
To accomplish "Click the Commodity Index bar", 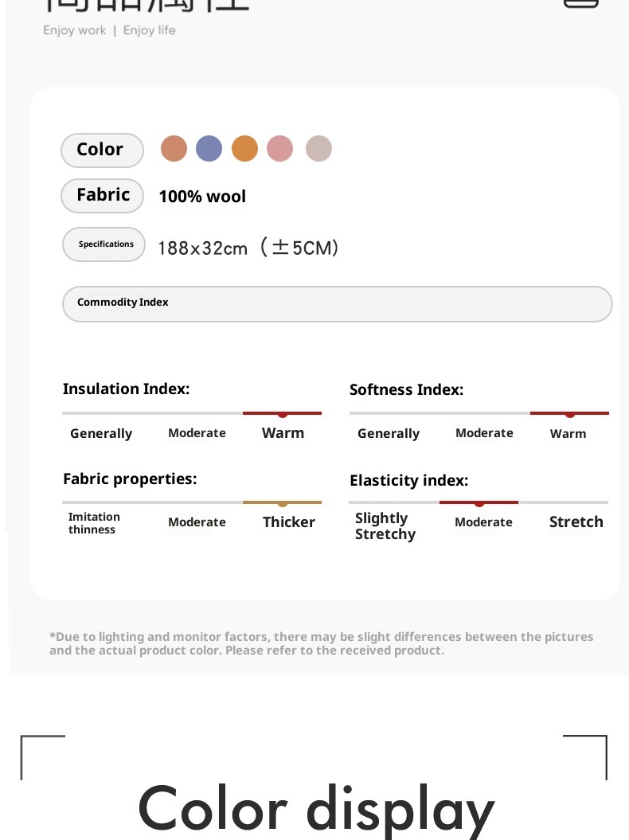I will 337,303.
